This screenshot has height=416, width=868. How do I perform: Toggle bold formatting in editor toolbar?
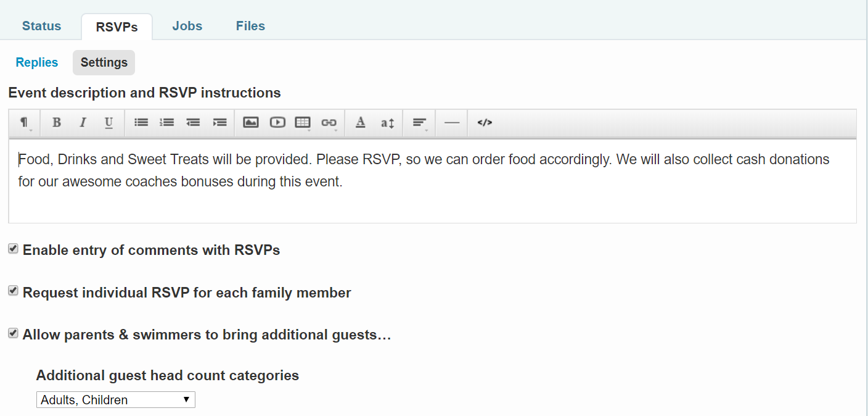[x=56, y=122]
